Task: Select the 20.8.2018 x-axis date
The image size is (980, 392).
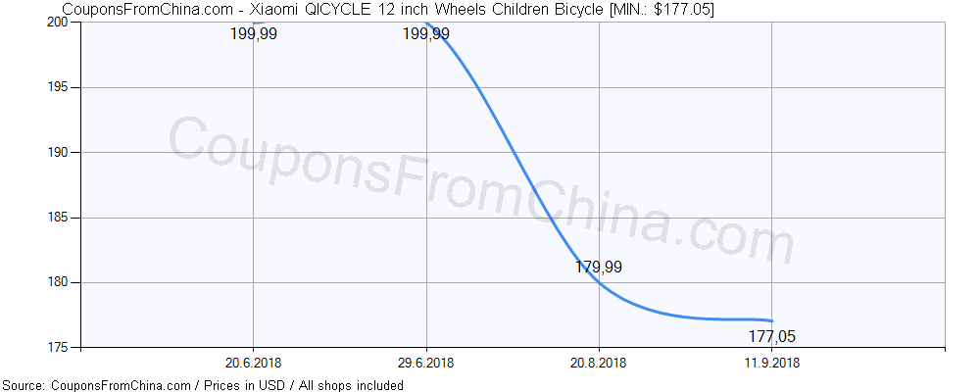Action: [599, 364]
